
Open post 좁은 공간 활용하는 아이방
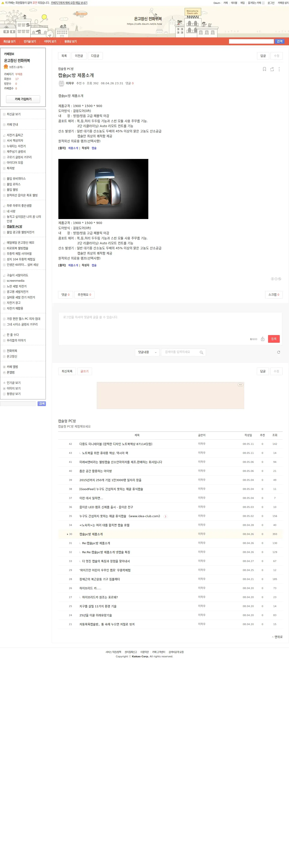[96, 471]
